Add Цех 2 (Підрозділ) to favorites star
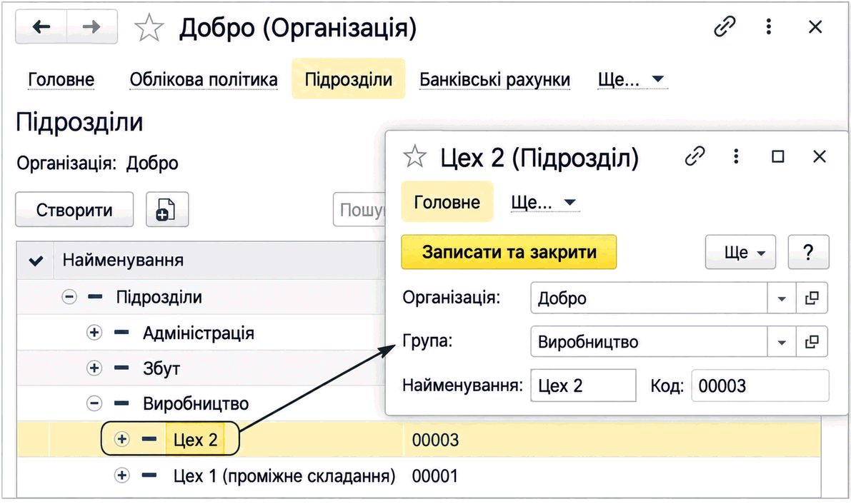This screenshot has height=504, width=851. tap(414, 156)
